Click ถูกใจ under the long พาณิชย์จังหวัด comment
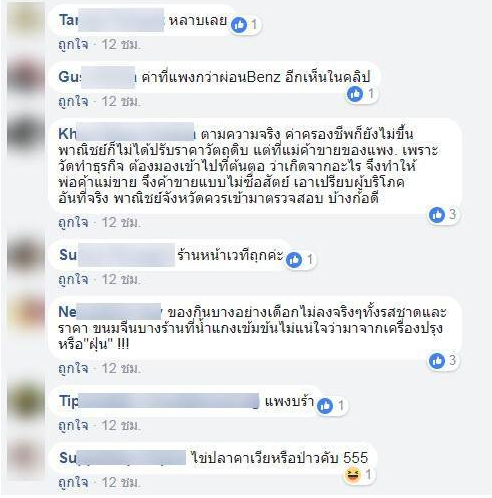The width and height of the screenshot is (492, 498). [73, 223]
